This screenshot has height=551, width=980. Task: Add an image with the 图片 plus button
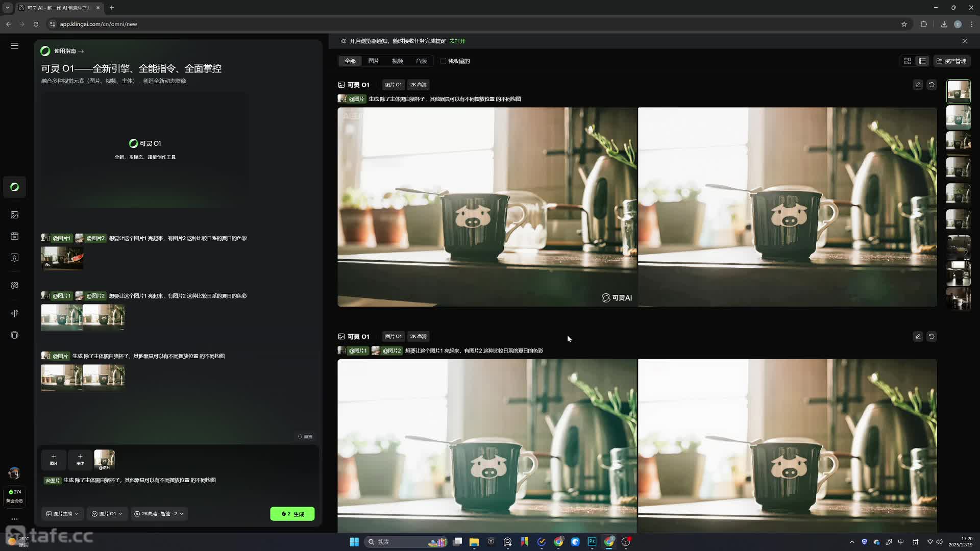tap(54, 459)
